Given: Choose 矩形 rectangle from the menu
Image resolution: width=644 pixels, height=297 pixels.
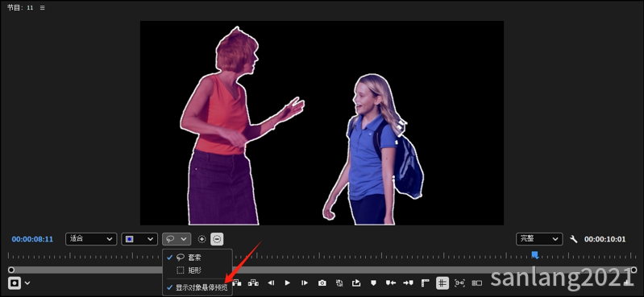Looking at the screenshot, I should tap(197, 270).
